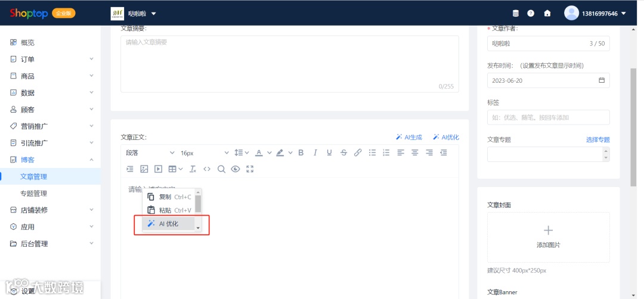Screen dimensions: 644x299
Task: Clear text formatting in editor
Action: tap(193, 169)
